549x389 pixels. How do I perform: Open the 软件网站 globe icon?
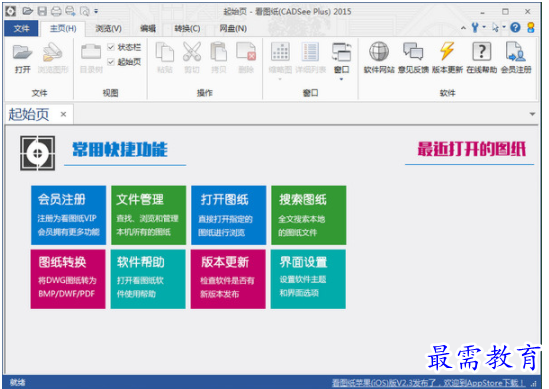[379, 51]
